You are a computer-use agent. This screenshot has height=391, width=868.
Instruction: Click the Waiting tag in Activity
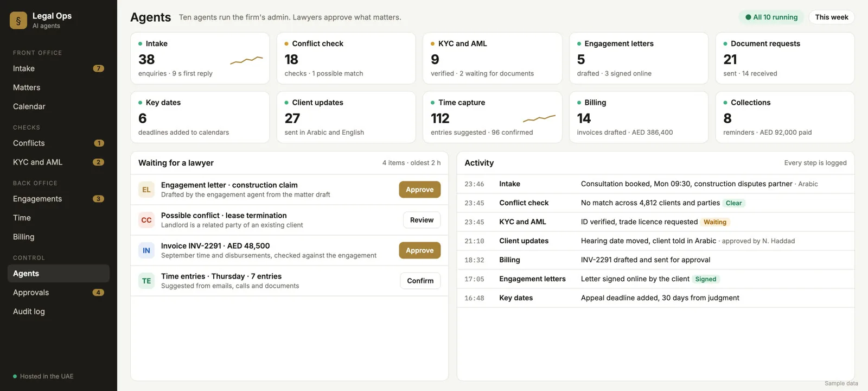point(715,222)
